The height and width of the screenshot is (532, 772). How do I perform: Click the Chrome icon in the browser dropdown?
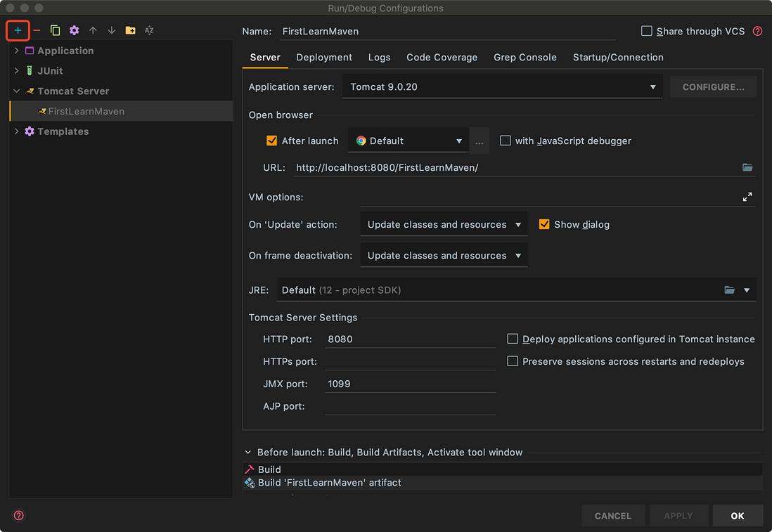pyautogui.click(x=361, y=141)
